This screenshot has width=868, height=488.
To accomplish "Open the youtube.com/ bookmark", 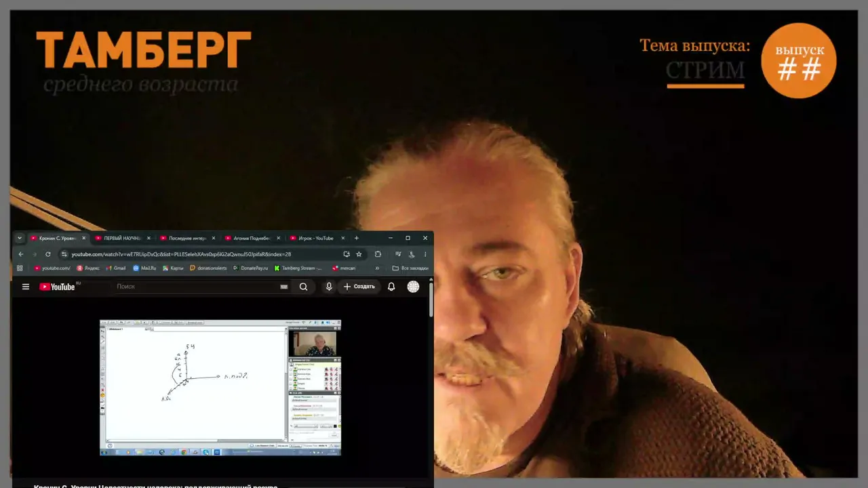I will [52, 268].
